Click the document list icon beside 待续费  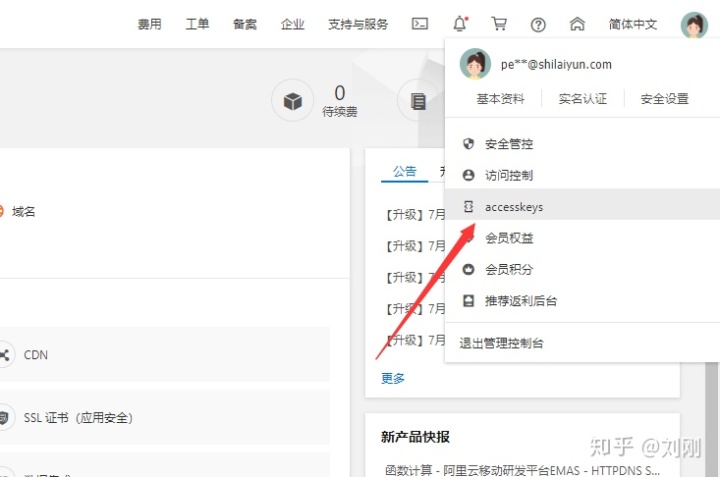coord(418,101)
